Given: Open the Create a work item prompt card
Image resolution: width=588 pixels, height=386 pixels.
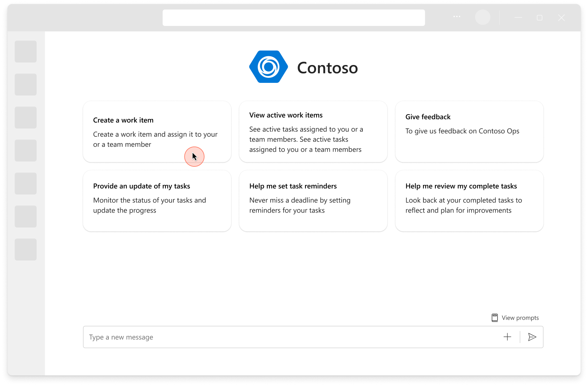Looking at the screenshot, I should pos(157,132).
